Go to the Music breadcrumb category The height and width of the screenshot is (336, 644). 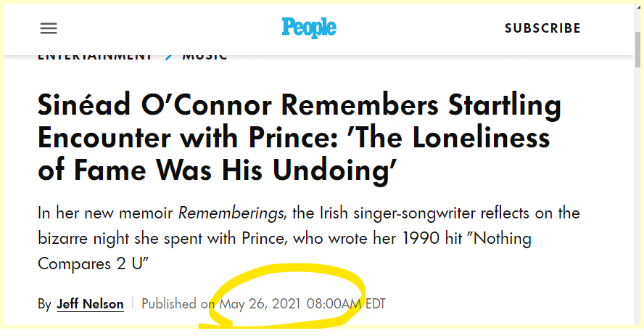tap(205, 55)
